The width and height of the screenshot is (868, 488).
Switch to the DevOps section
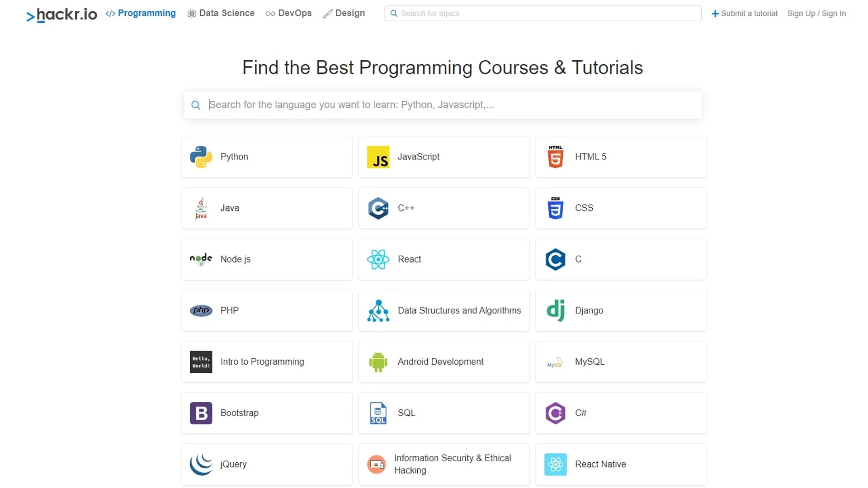click(x=289, y=14)
